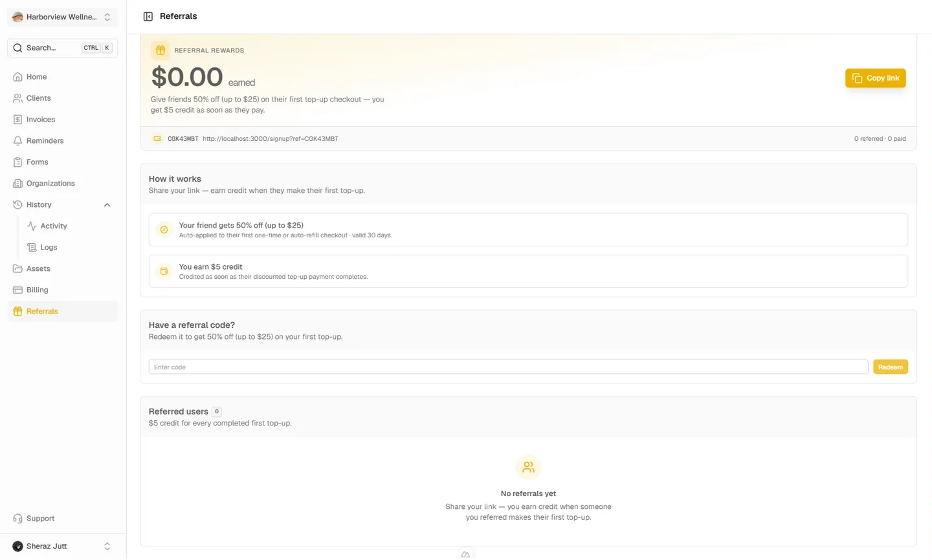Open Support in the sidebar
Viewport: 932px width, 560px height.
62,519
